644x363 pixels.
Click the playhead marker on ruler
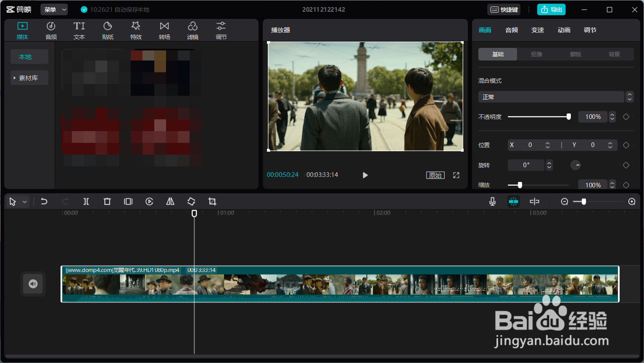(194, 213)
